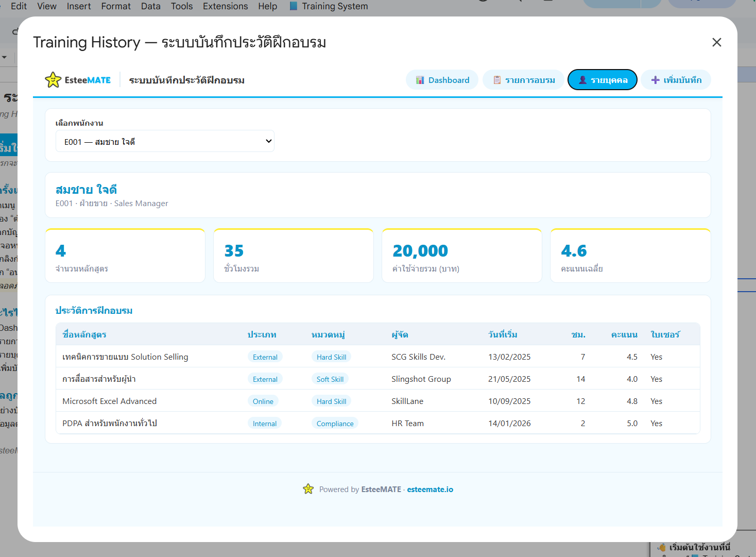Viewport: 756px width, 557px height.
Task: Click the Slingshot Group organizer cell
Action: click(x=421, y=379)
